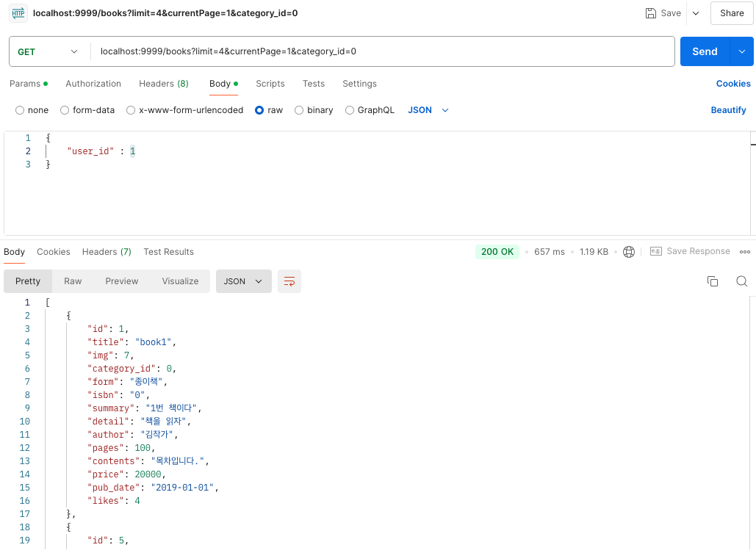
Task: Click the Save Response icon
Action: (x=655, y=251)
